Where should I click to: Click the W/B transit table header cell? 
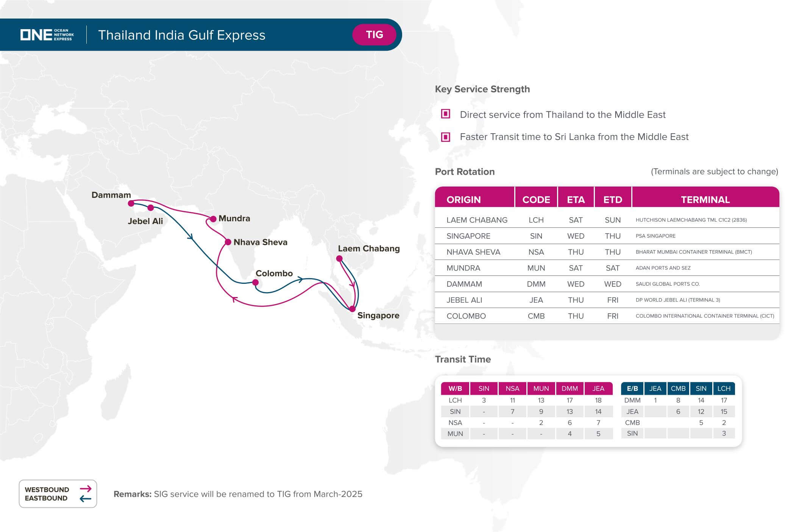coord(455,389)
